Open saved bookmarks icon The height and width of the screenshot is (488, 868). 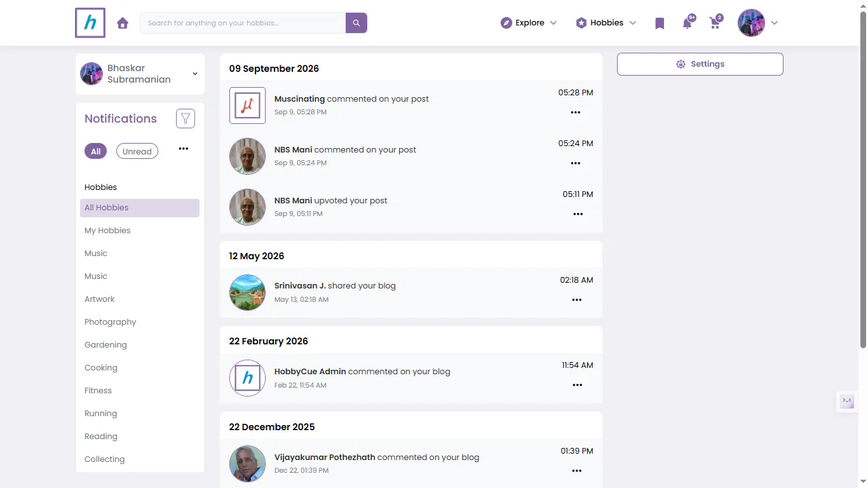pyautogui.click(x=660, y=24)
